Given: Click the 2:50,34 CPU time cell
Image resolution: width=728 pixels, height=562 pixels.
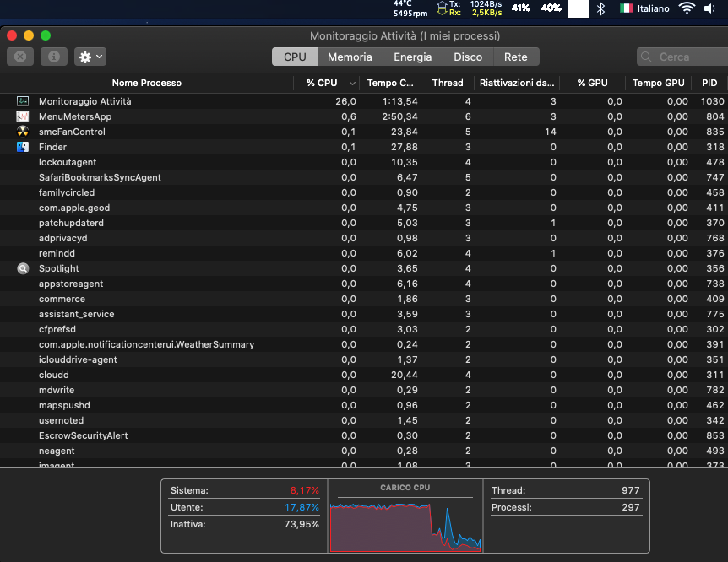Looking at the screenshot, I should tap(399, 116).
